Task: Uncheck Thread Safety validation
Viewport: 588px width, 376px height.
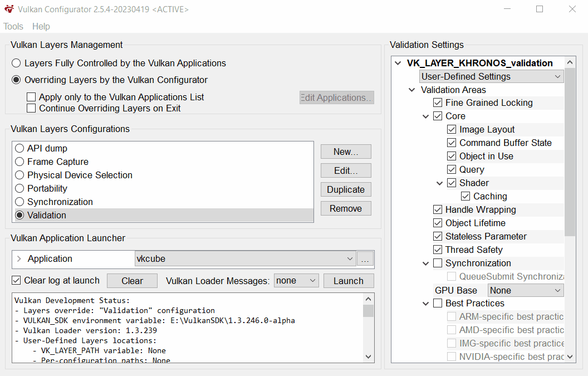Action: pos(438,250)
